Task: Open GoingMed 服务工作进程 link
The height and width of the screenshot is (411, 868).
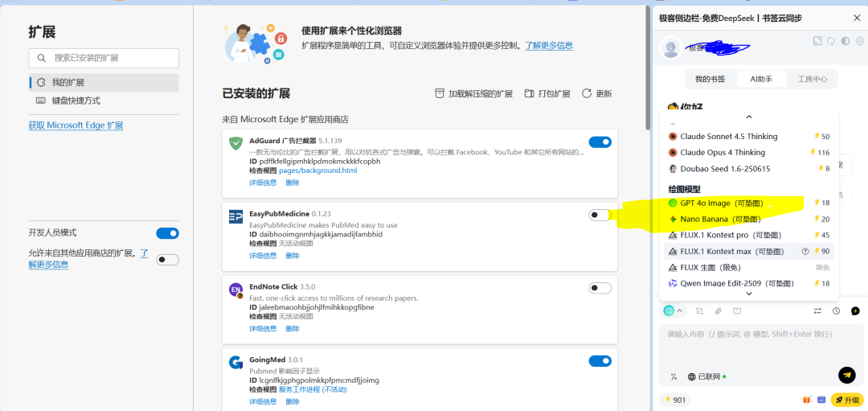Action: point(313,389)
